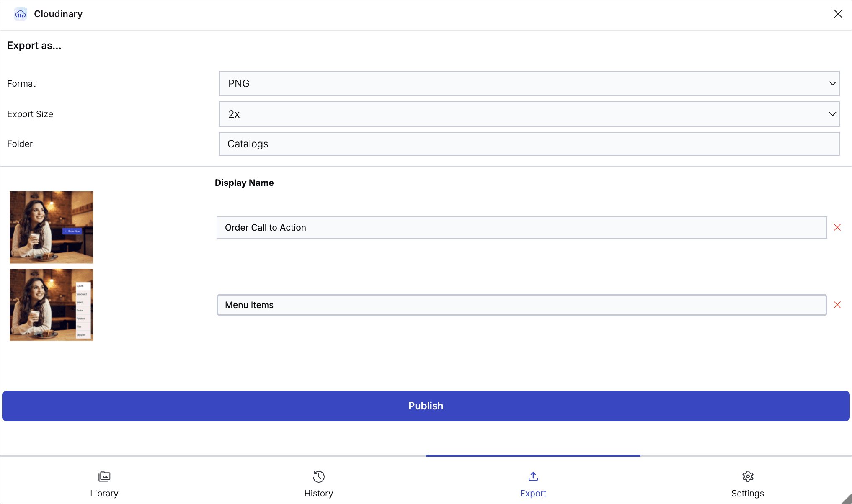Click the Library gallery icon
852x504 pixels.
(x=104, y=476)
